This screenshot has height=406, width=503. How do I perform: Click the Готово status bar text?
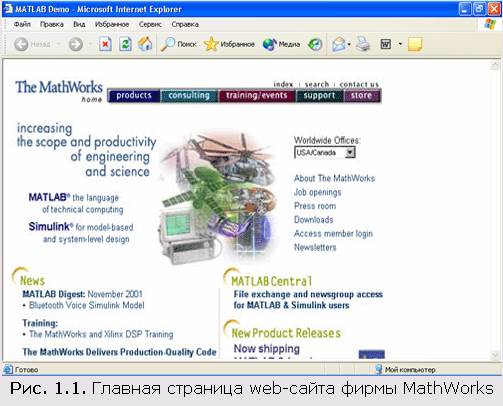[26, 370]
